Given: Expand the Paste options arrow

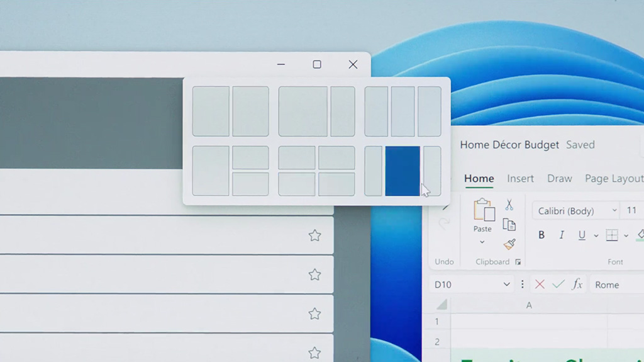Looking at the screenshot, I should pos(482,242).
